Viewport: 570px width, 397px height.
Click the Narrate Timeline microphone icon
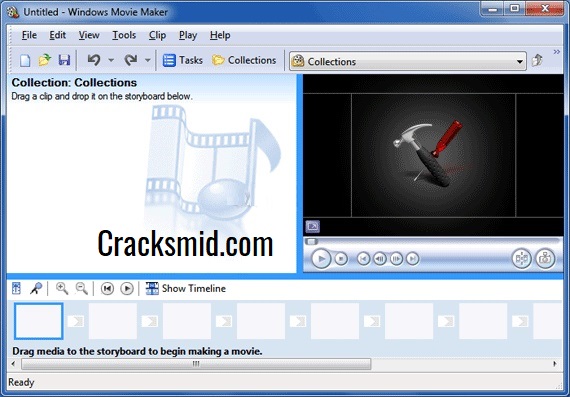[x=36, y=289]
